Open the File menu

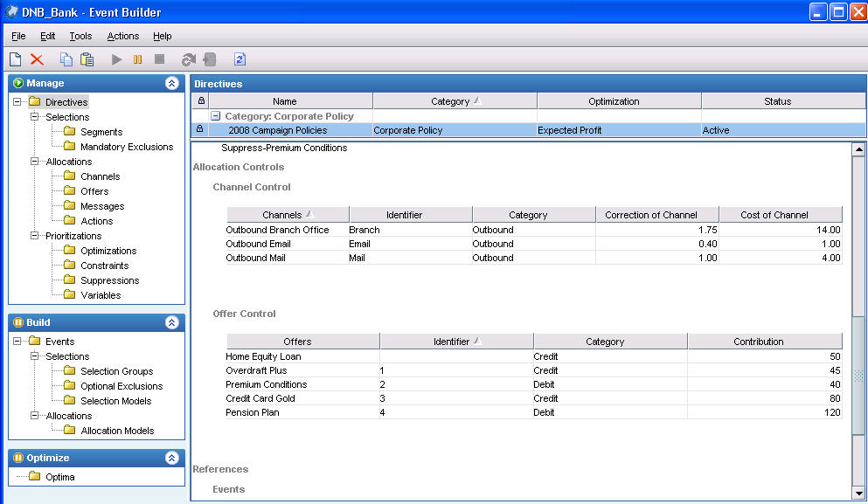pos(18,36)
